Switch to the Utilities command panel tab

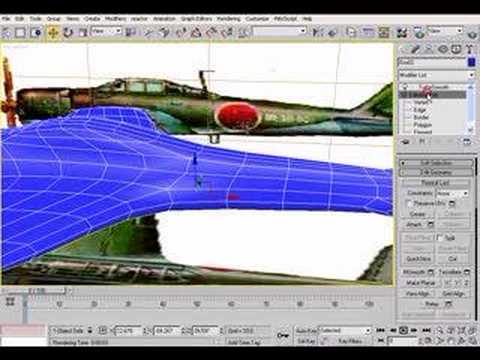(469, 50)
